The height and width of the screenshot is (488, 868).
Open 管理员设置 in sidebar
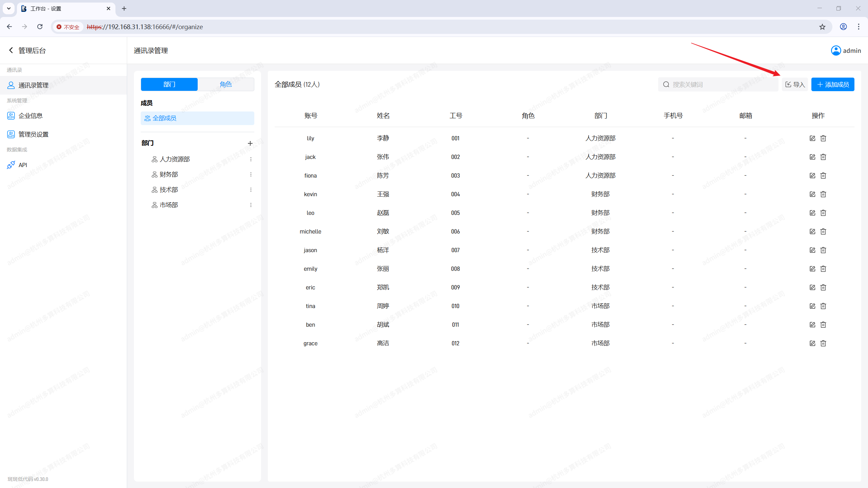coord(33,135)
